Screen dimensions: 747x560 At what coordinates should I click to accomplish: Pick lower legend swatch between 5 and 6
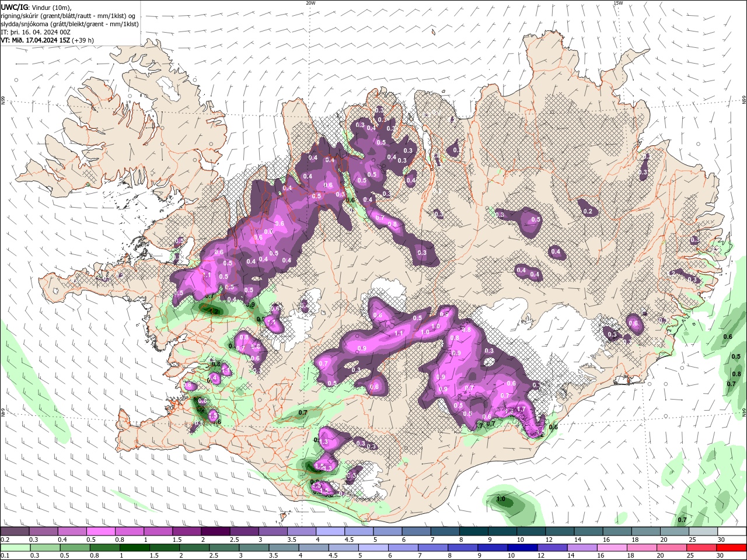click(x=373, y=548)
